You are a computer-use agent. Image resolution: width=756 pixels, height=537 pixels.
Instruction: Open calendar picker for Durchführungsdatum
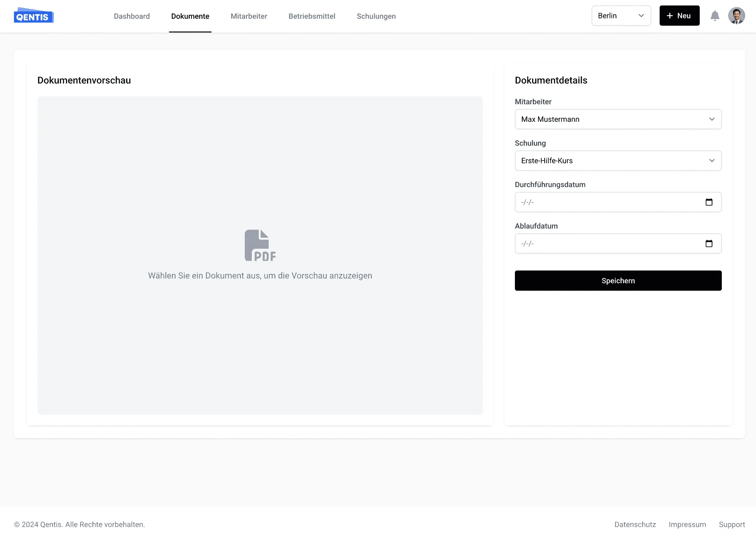tap(709, 202)
